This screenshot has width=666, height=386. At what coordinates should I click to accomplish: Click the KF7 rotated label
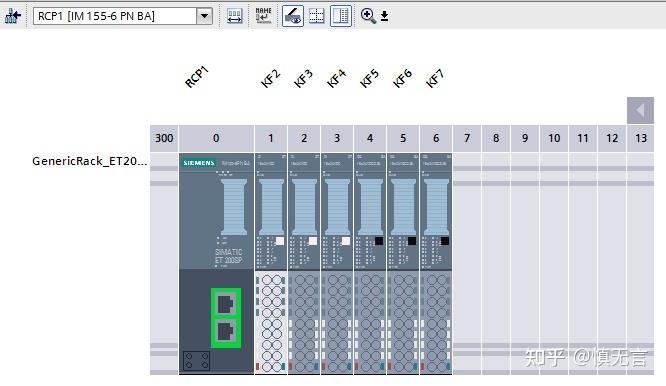pos(435,79)
